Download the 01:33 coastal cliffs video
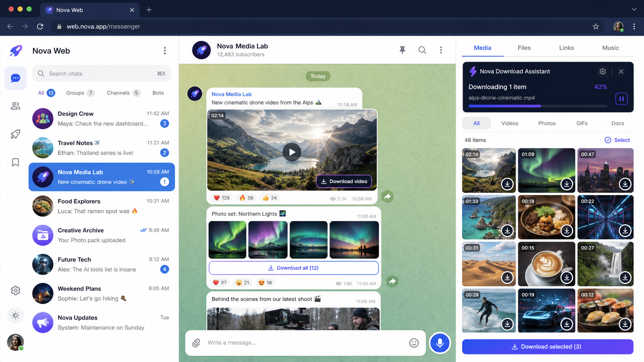 pyautogui.click(x=507, y=230)
